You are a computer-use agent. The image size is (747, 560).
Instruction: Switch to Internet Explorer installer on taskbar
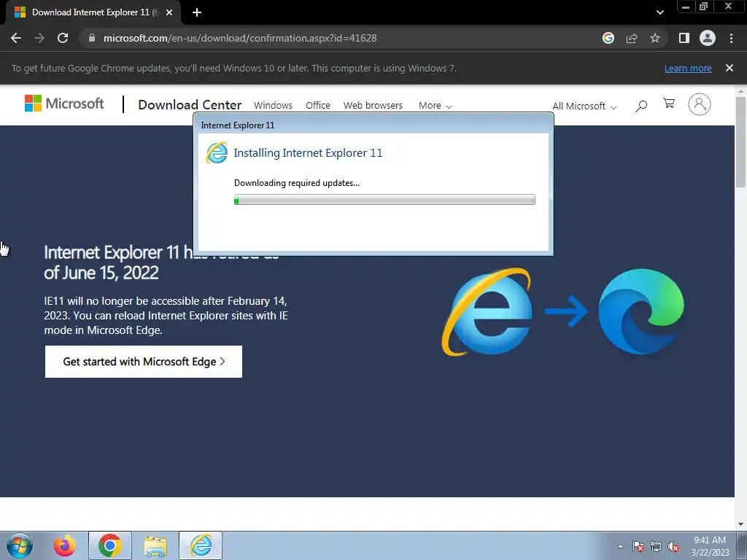coord(201,545)
